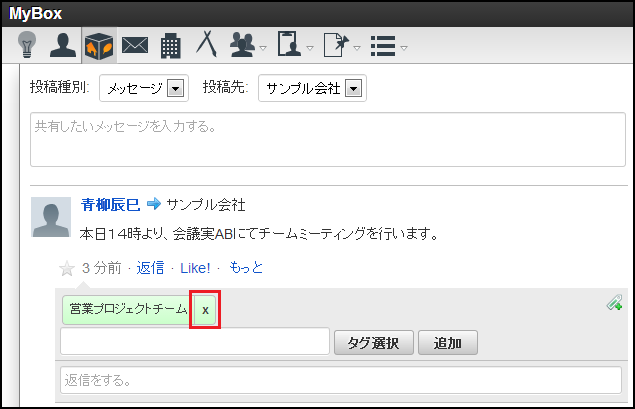Click the 3 分前 timestamp
Image resolution: width=635 pixels, height=409 pixels.
click(x=101, y=268)
